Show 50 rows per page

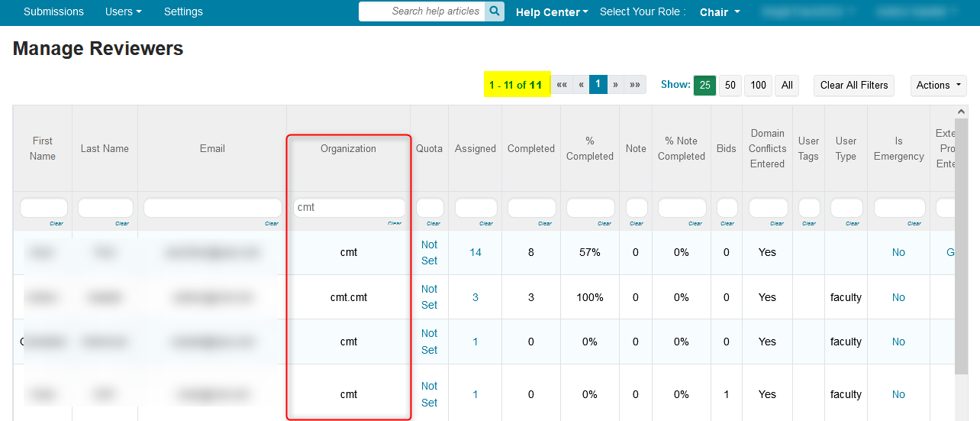(730, 86)
